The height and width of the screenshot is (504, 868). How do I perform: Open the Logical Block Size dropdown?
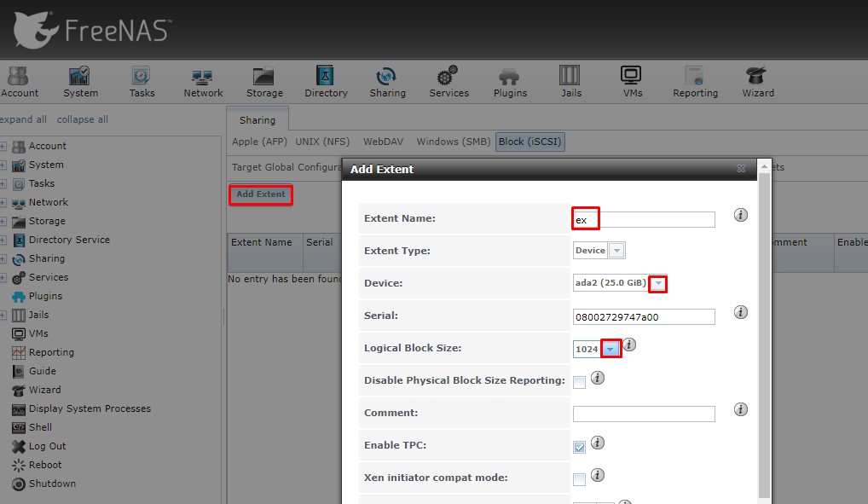610,349
